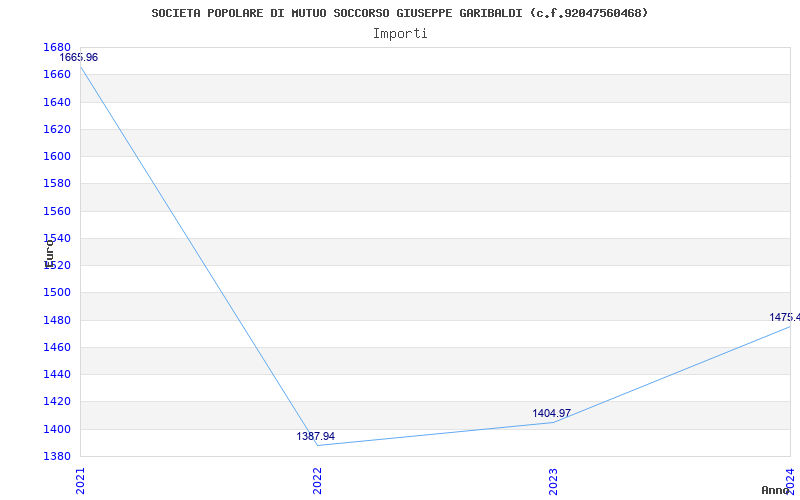Click the 'Importi' subtitle
Screen dimensions: 800x500
click(x=400, y=34)
